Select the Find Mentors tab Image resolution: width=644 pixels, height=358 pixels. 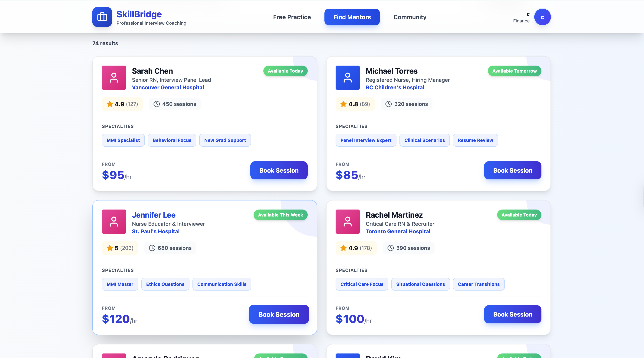[x=352, y=17]
